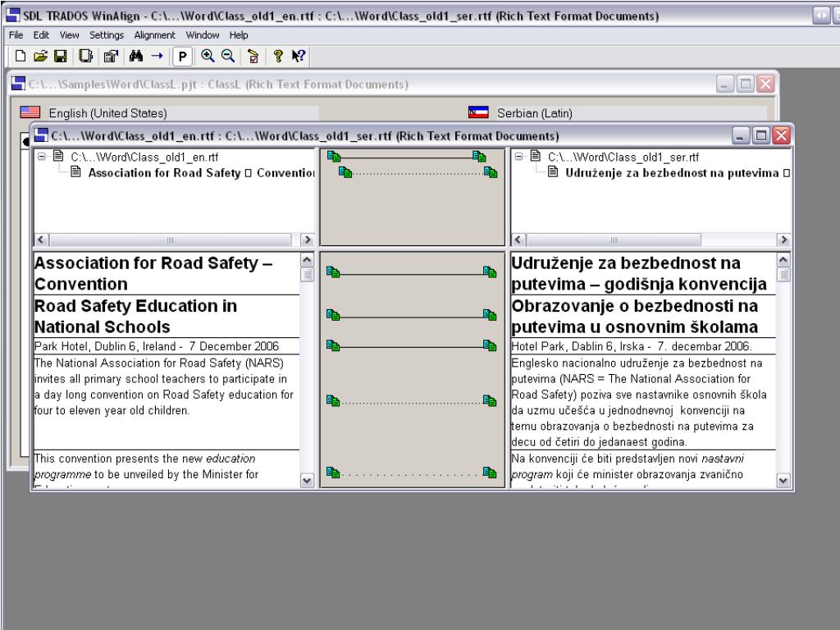
Task: Click the source connector for 'Association for Road Safety' segment
Action: click(x=333, y=272)
